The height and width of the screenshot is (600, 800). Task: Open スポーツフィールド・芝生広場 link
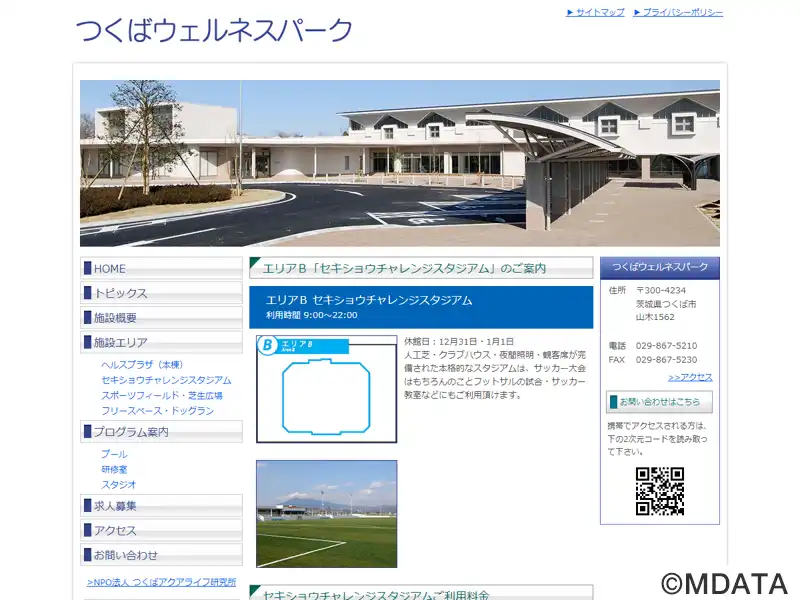click(x=162, y=395)
